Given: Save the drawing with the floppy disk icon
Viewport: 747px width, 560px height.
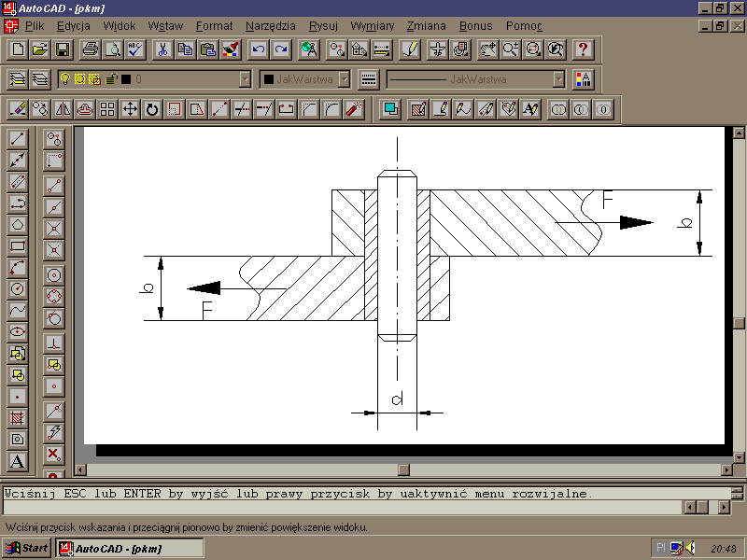Looking at the screenshot, I should (62, 49).
